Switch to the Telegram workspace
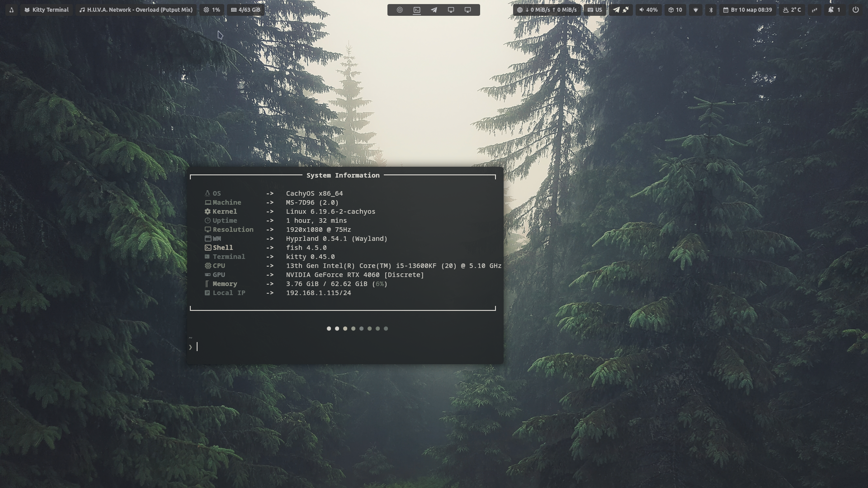 (434, 9)
